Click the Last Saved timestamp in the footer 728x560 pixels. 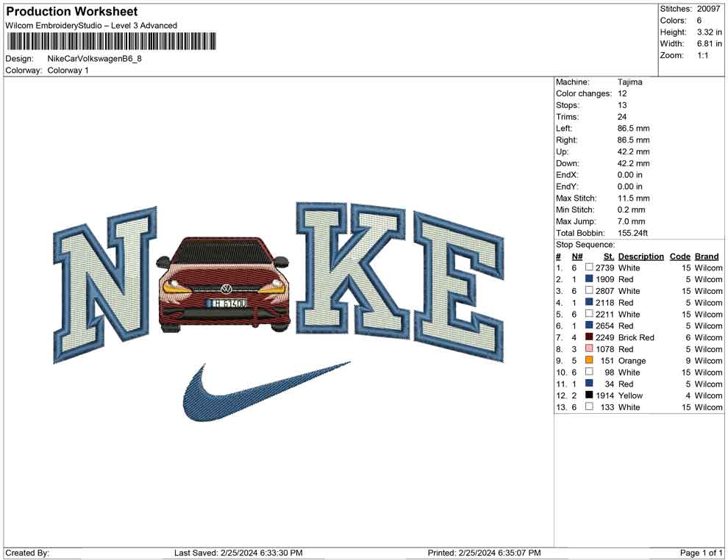pos(238,553)
